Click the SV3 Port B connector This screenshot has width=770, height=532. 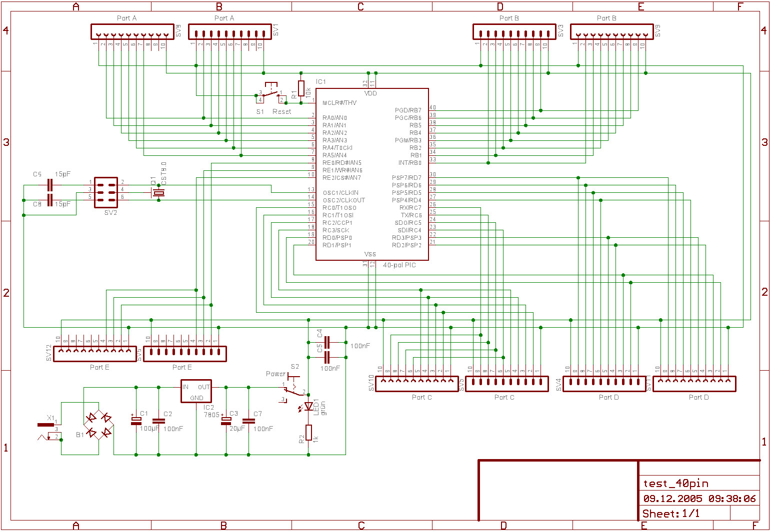point(514,32)
